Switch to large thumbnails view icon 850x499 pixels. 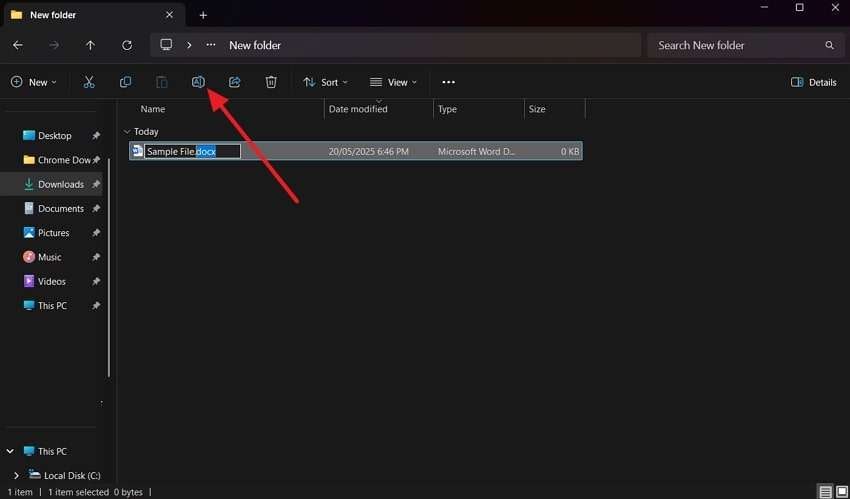click(841, 492)
